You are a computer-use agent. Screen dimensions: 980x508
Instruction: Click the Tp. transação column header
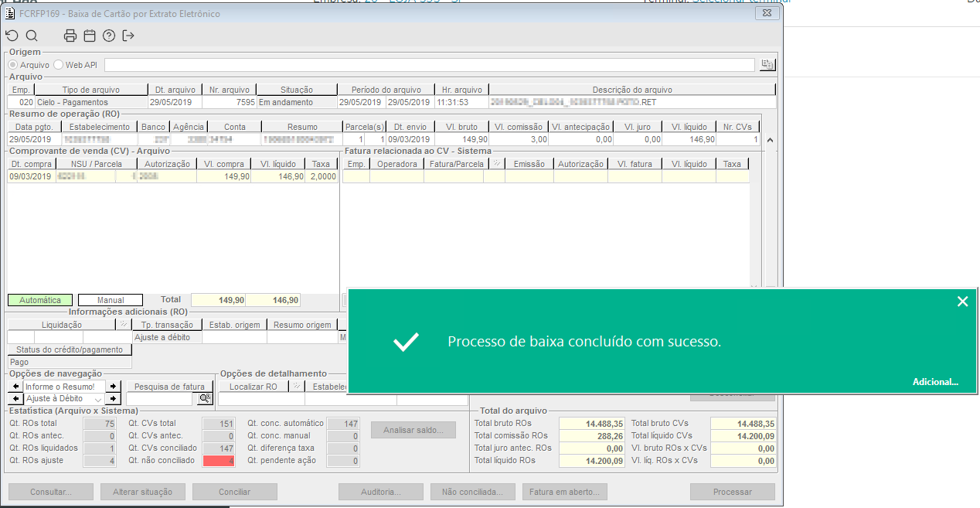tap(167, 325)
